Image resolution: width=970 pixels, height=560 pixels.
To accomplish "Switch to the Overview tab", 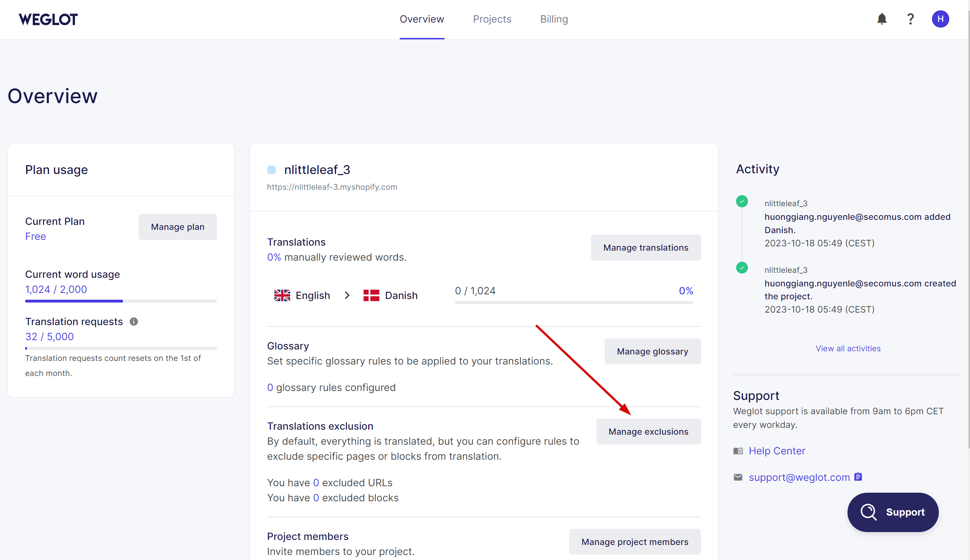I will pos(422,19).
